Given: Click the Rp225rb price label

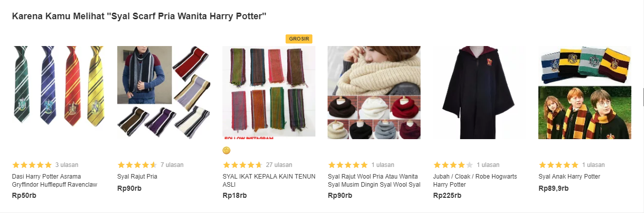Looking at the screenshot, I should click(447, 195).
